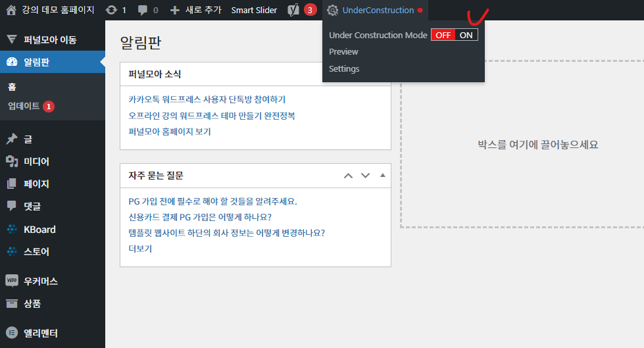Move 자주 묻는 질문 box up
This screenshot has height=348, width=644.
click(348, 176)
